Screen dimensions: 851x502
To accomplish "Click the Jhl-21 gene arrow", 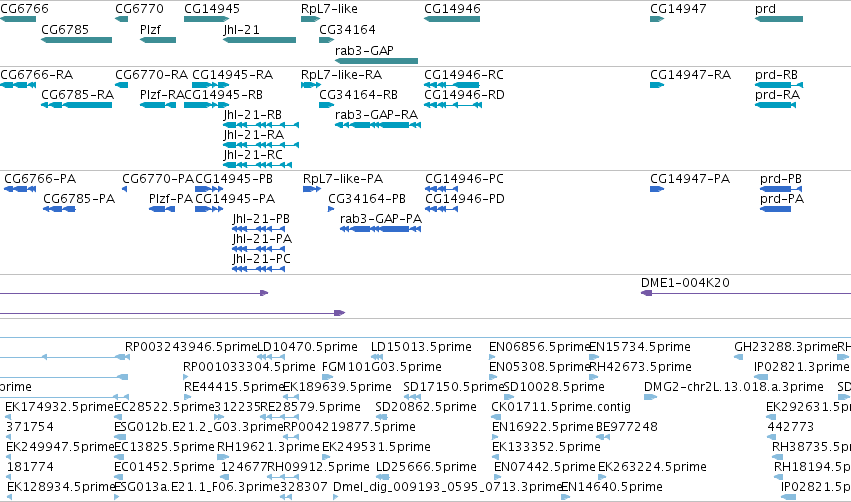I will tap(259, 40).
